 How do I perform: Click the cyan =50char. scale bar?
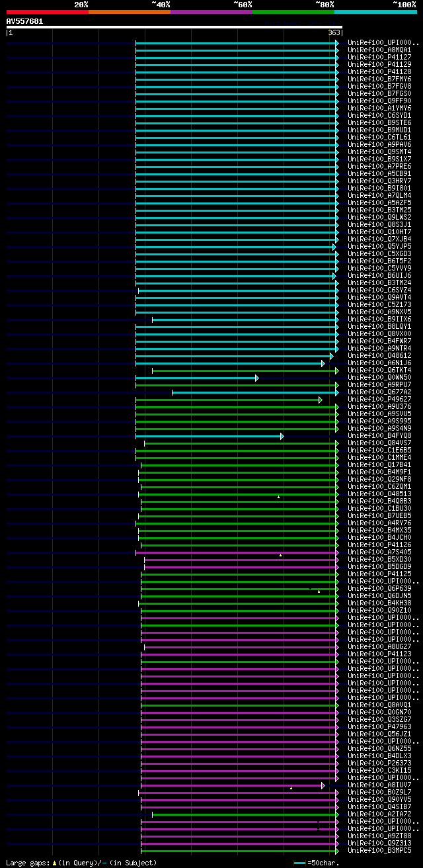300,863
